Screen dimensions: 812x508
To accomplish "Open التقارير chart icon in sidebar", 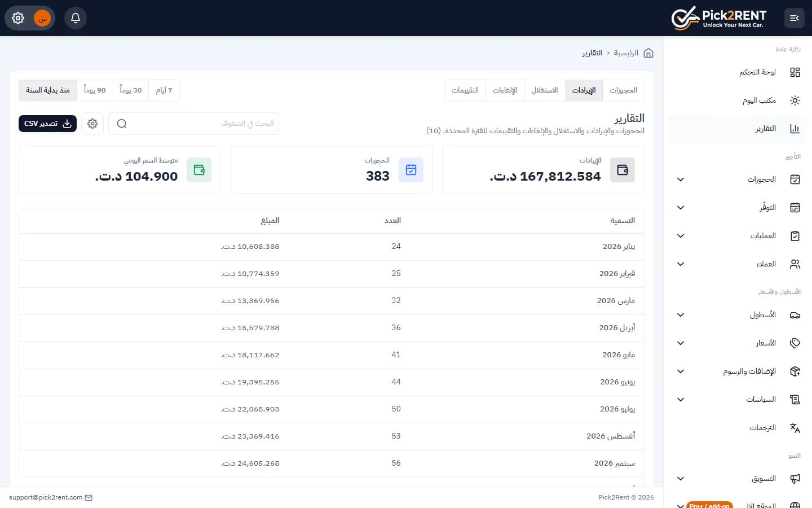I will [x=795, y=129].
